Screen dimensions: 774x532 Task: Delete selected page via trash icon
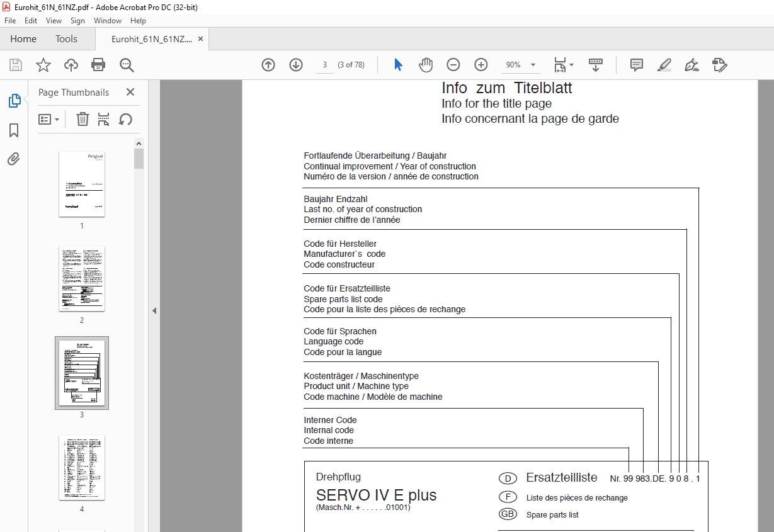pos(83,119)
